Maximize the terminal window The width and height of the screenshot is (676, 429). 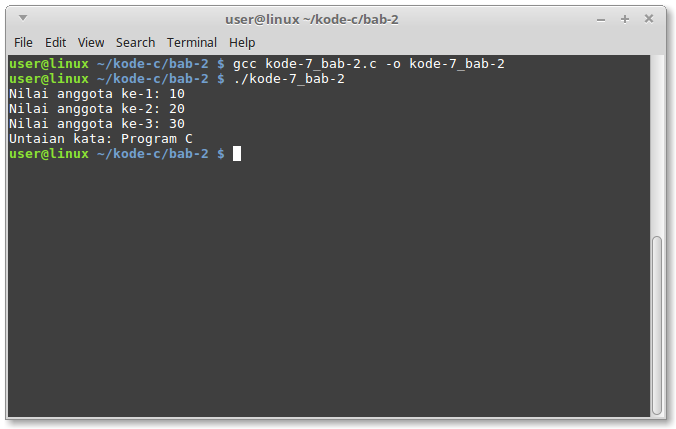[x=625, y=18]
